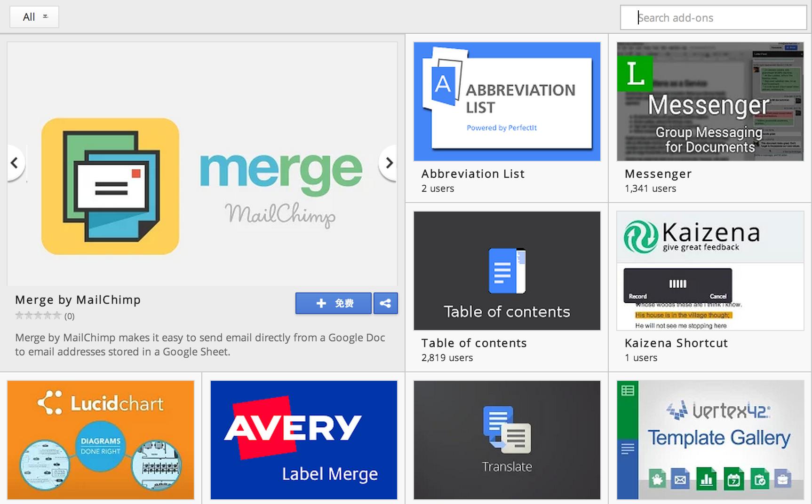The width and height of the screenshot is (812, 504).
Task: Click the '2 users' text
Action: (x=438, y=189)
